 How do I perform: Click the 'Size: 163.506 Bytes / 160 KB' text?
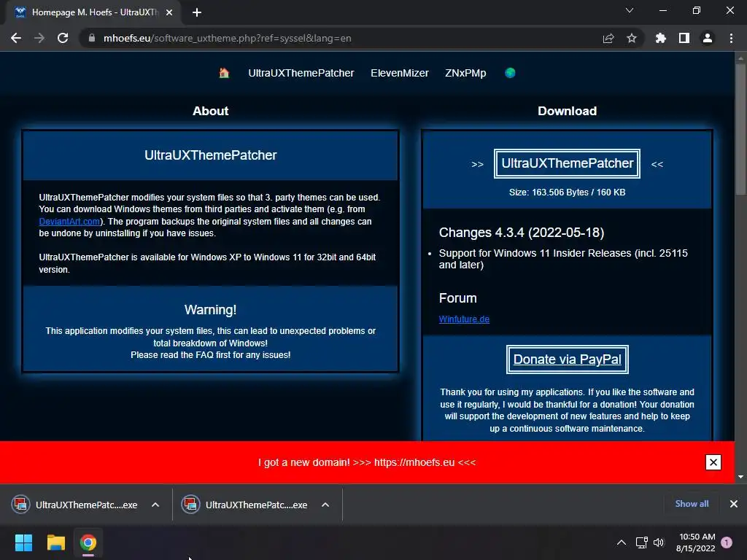point(567,192)
